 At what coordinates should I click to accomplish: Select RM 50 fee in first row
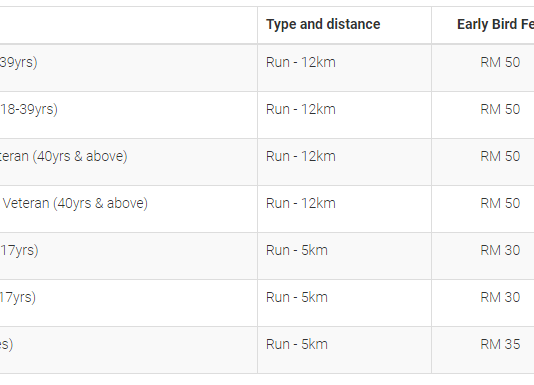pos(500,62)
